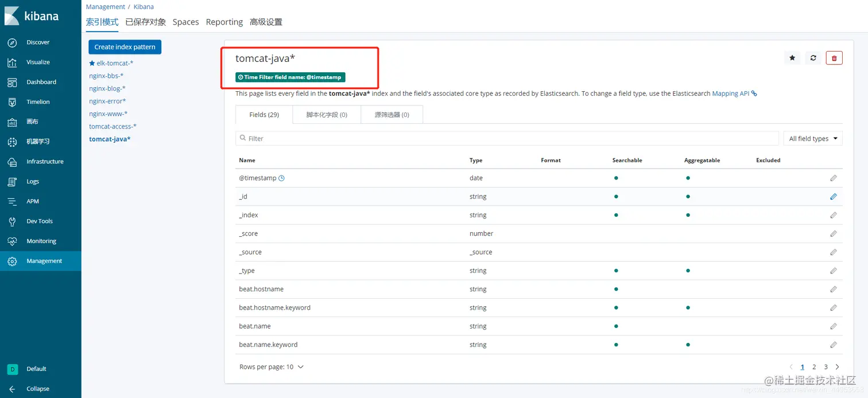
Task: Open the All field types dropdown
Action: coord(813,138)
